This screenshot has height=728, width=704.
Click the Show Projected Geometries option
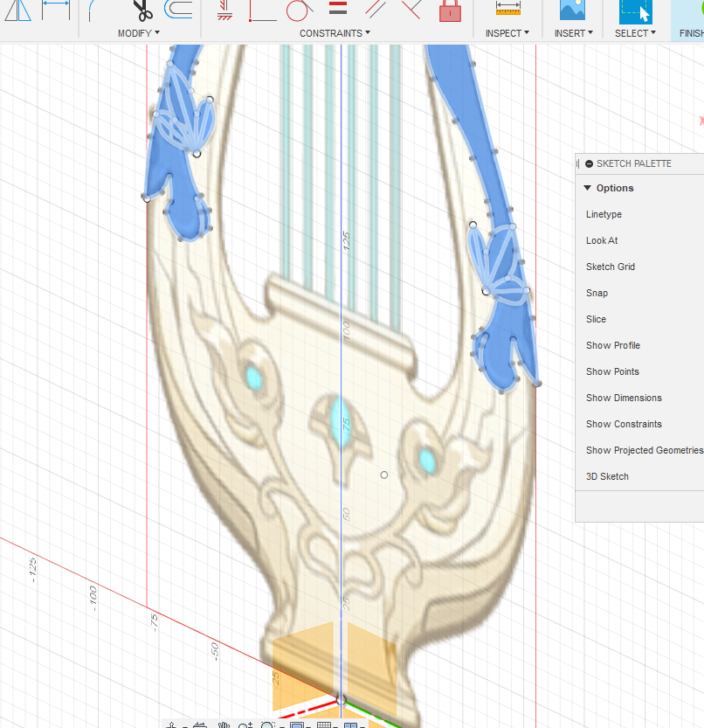(645, 450)
